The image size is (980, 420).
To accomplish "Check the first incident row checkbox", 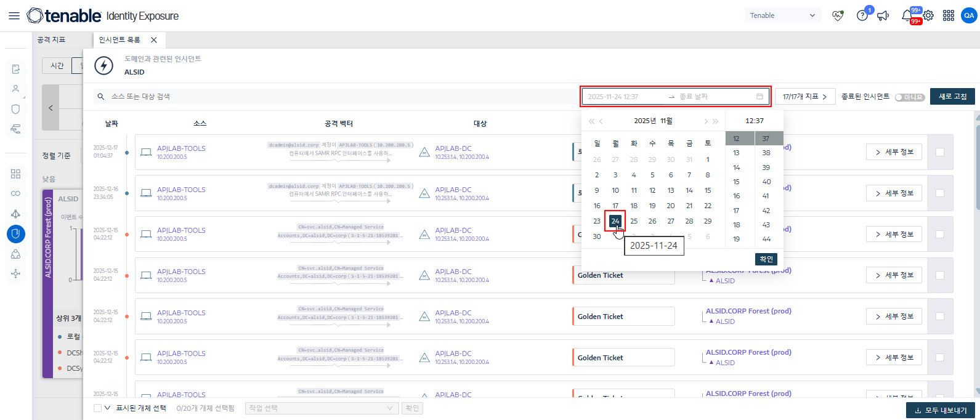I will [x=940, y=152].
